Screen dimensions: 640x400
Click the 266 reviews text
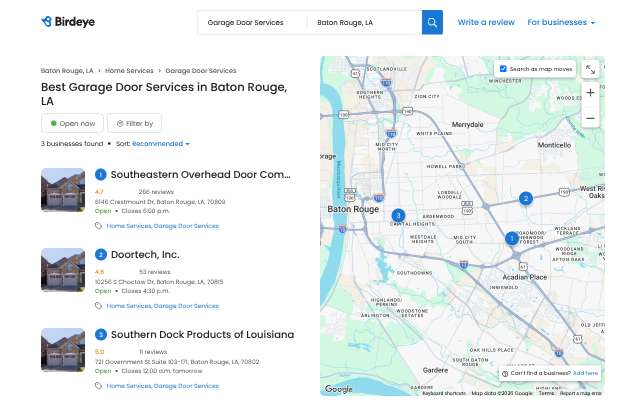(x=156, y=192)
